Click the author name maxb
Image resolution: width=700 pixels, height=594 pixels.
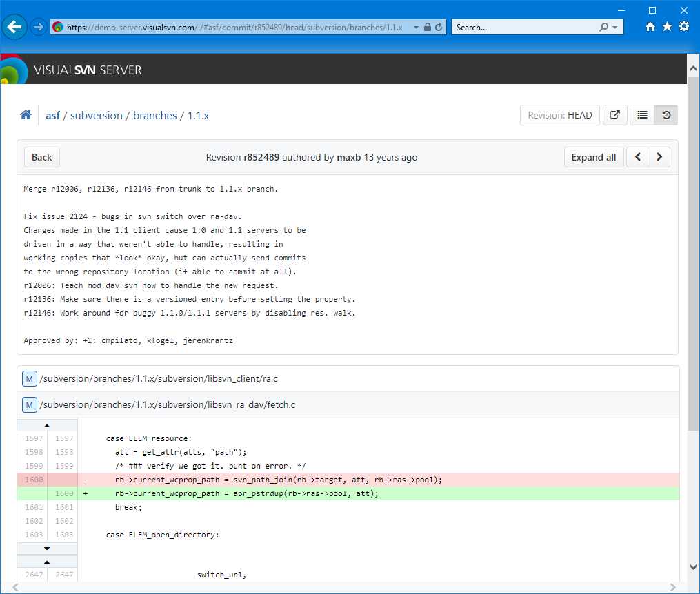pos(349,157)
